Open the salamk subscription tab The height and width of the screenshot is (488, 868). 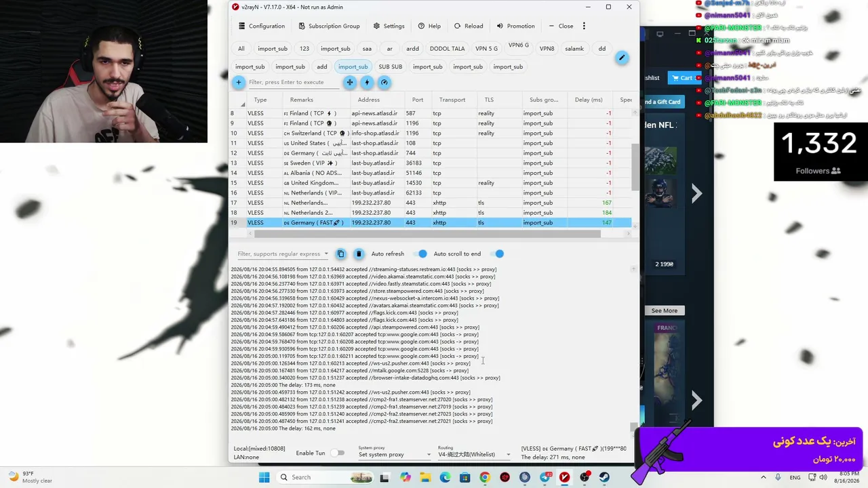(x=574, y=49)
